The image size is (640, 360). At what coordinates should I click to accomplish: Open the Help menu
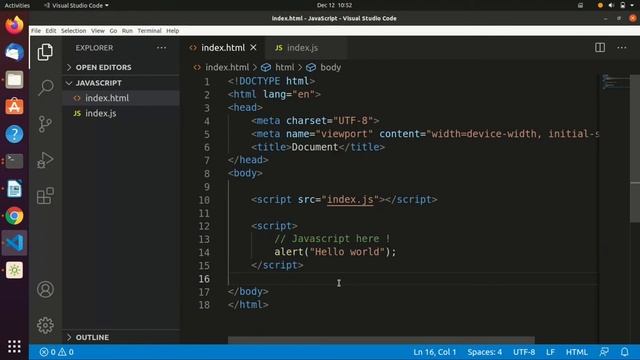(173, 31)
